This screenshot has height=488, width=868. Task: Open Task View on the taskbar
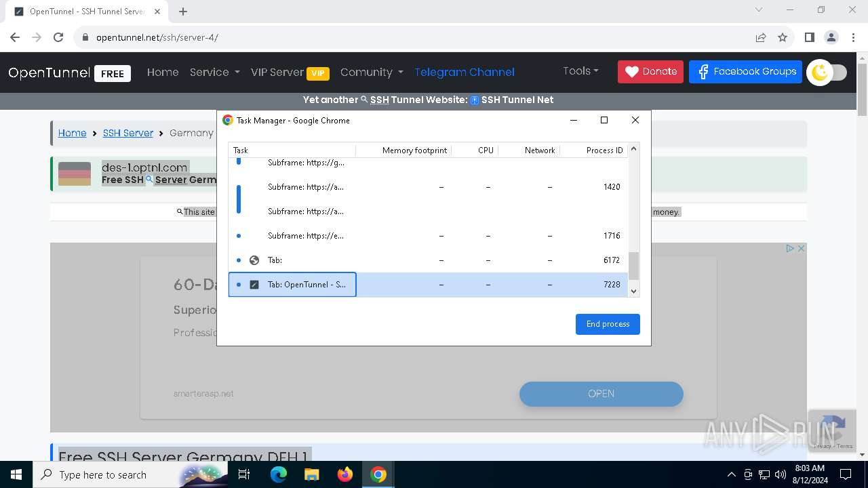(244, 474)
